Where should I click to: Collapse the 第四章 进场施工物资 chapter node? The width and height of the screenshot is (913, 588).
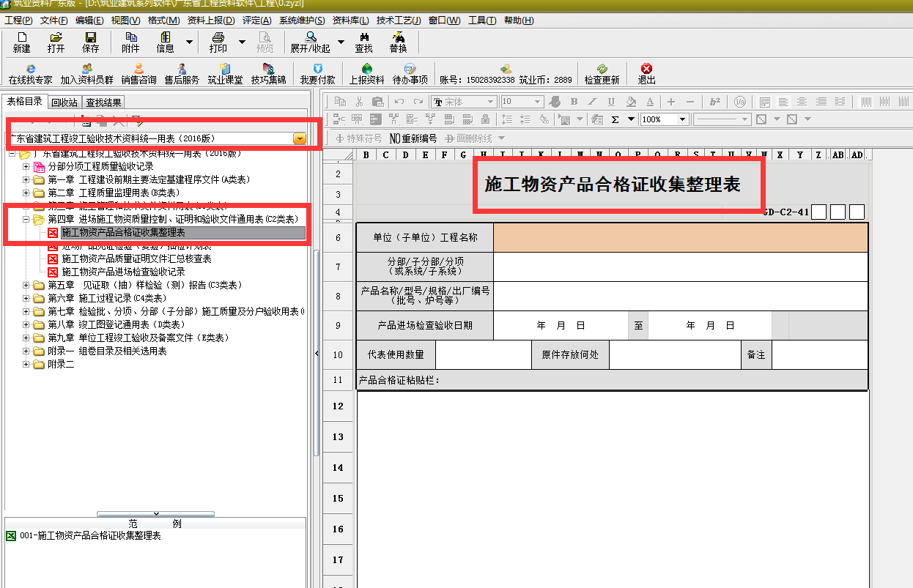(x=26, y=220)
